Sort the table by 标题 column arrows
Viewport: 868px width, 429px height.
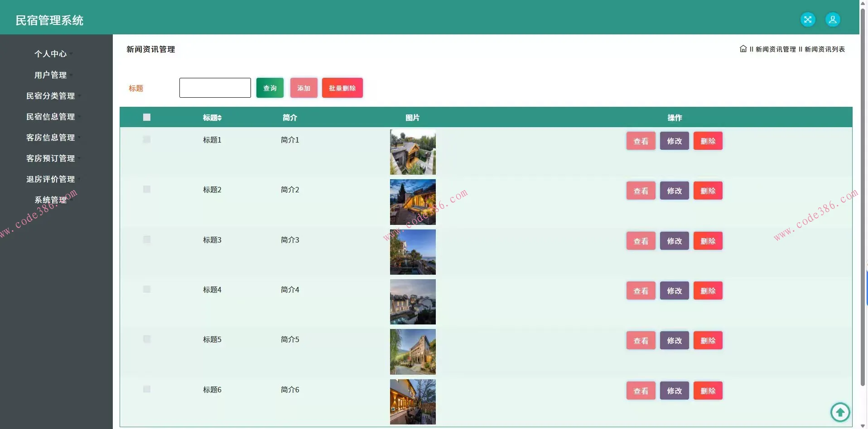point(219,118)
